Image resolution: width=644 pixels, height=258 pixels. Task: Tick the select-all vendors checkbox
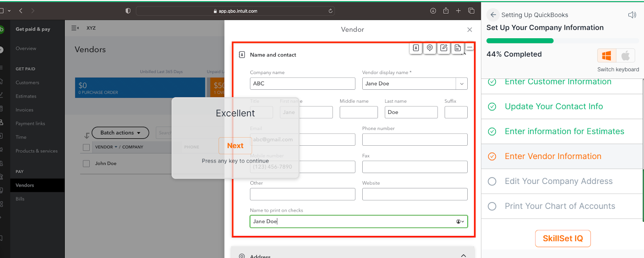point(86,147)
